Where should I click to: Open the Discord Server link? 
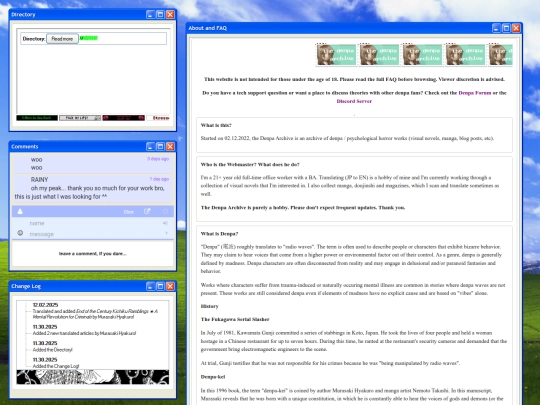[x=354, y=101]
